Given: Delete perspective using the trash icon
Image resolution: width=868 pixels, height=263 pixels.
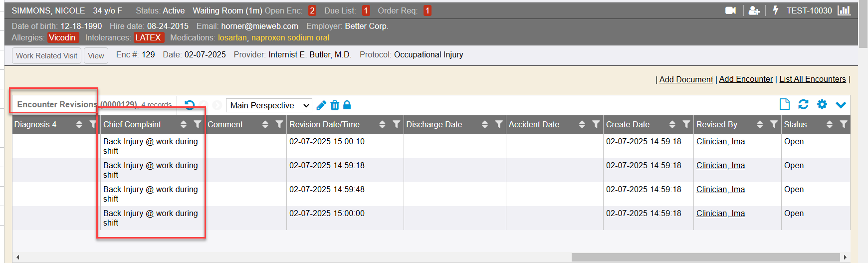Looking at the screenshot, I should (x=335, y=105).
